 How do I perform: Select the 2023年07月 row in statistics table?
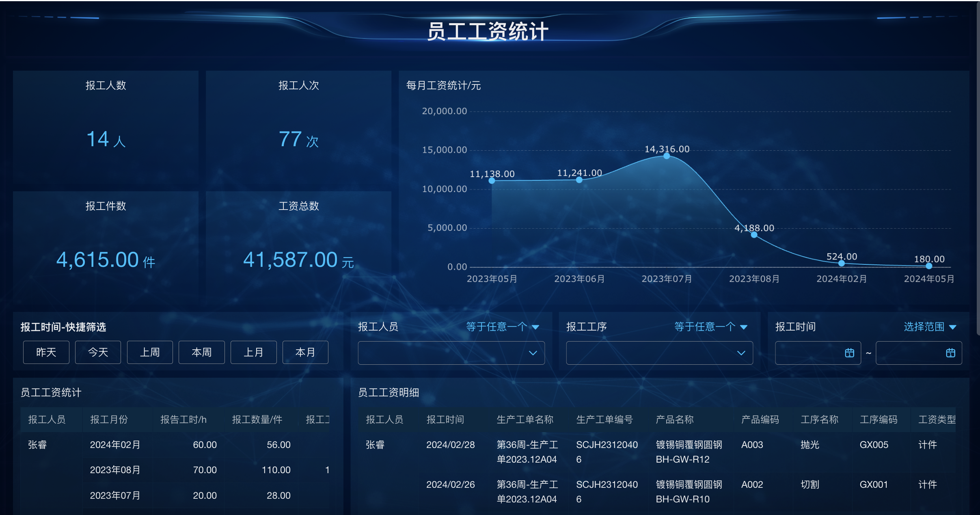206,496
